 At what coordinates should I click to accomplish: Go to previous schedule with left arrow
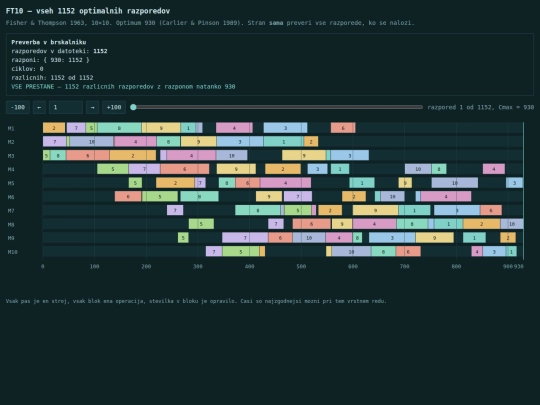point(39,107)
